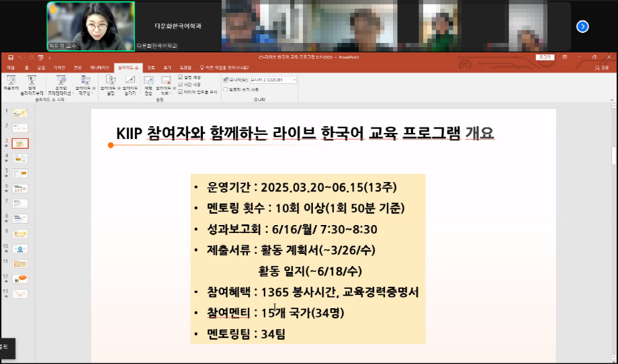This screenshot has width=618, height=364.
Task: Switch to the 디자인 tab
Action: [x=59, y=68]
